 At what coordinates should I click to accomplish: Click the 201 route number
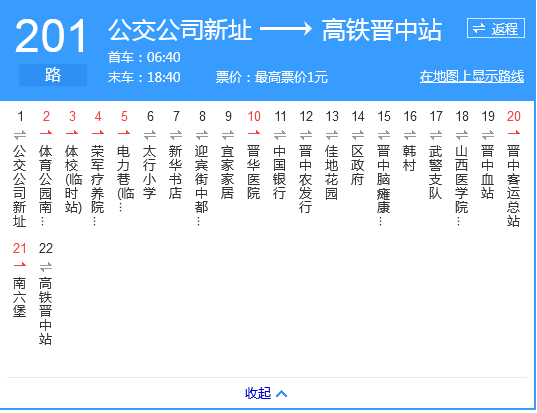(x=51, y=36)
